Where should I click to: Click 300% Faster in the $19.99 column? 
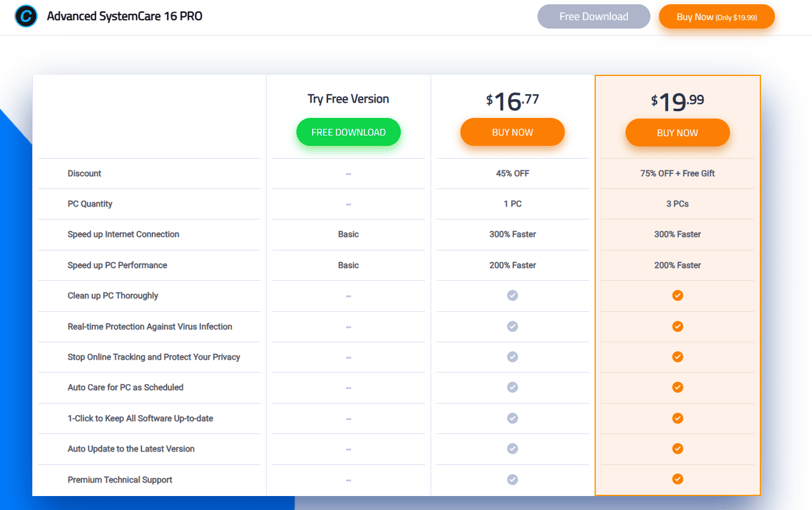[x=678, y=234]
